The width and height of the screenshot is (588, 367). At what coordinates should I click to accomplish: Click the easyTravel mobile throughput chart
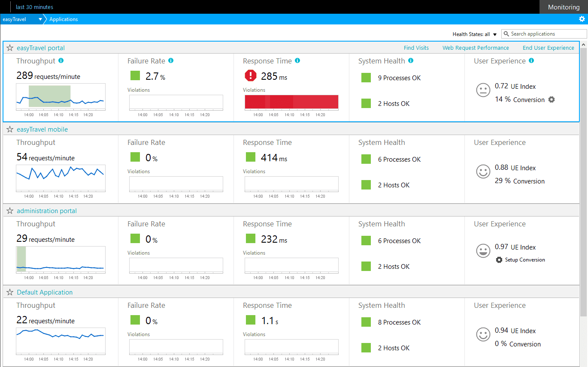pyautogui.click(x=61, y=178)
